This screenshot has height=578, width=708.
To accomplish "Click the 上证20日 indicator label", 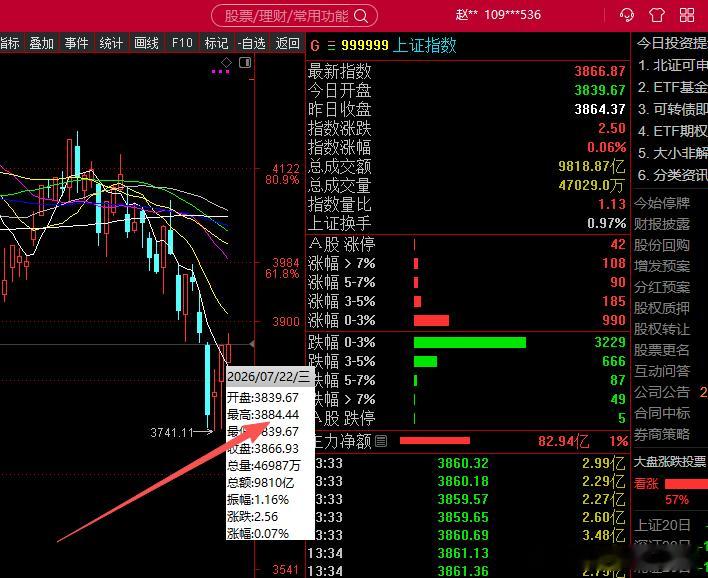I will pyautogui.click(x=662, y=525).
